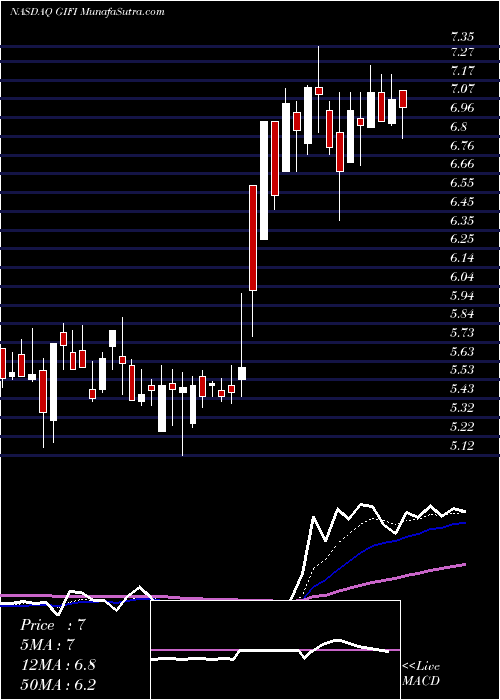500x700 pixels.
Task: Click the 7.17 price axis label
Action: [x=462, y=71]
